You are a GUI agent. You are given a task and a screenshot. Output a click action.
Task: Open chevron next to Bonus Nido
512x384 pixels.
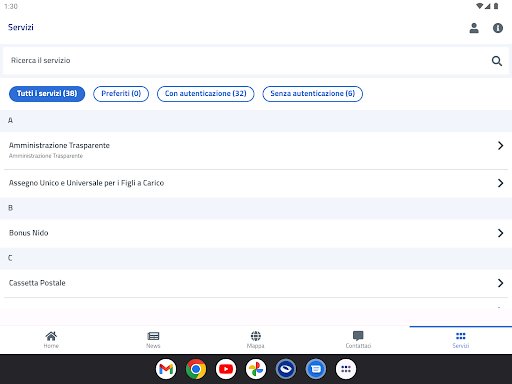pyautogui.click(x=500, y=233)
